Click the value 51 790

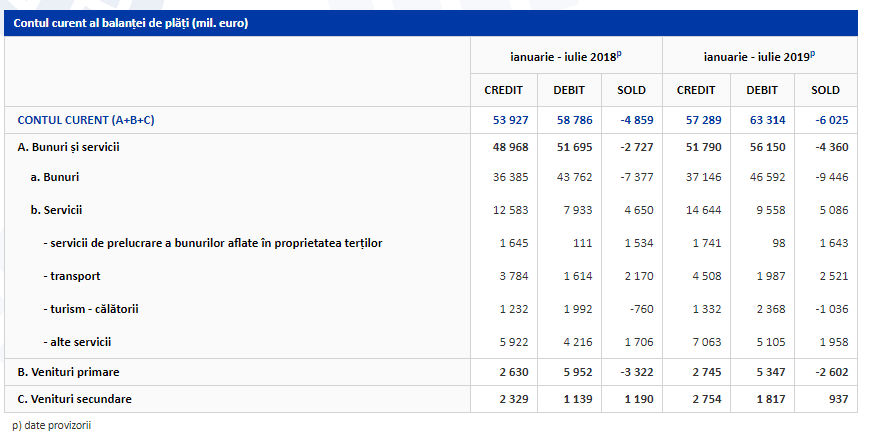pyautogui.click(x=703, y=147)
